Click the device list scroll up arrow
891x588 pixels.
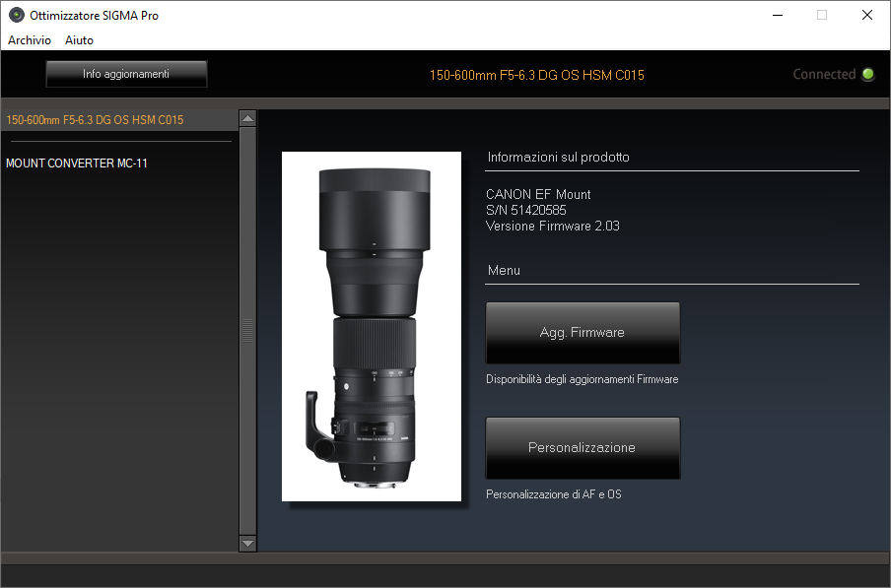point(247,118)
